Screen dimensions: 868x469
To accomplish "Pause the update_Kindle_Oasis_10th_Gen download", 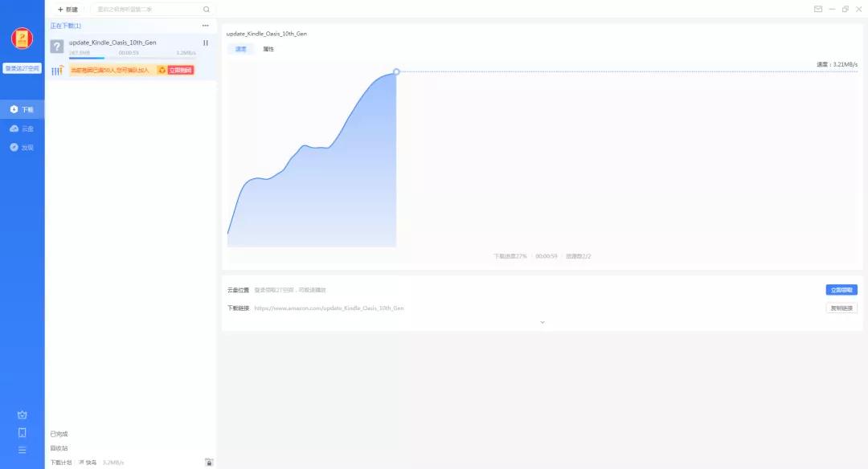I will coord(206,43).
